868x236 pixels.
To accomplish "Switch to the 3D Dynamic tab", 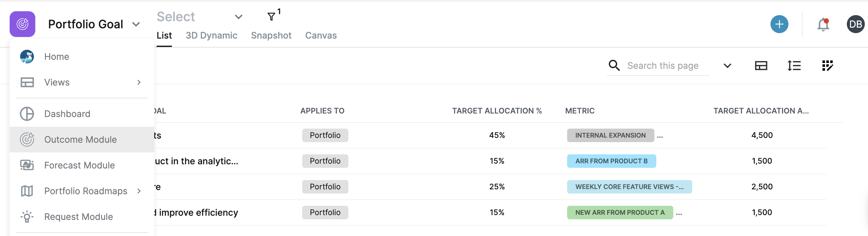I will (211, 35).
